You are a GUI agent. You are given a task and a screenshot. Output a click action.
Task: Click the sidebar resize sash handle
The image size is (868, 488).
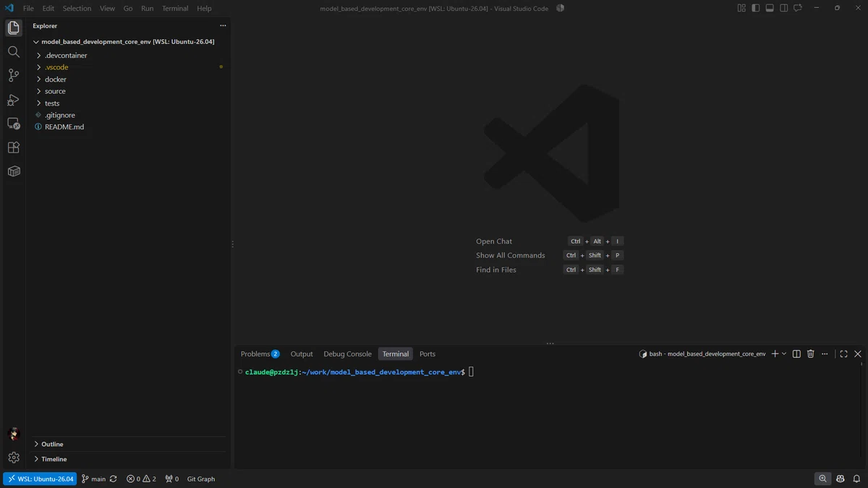[232, 244]
